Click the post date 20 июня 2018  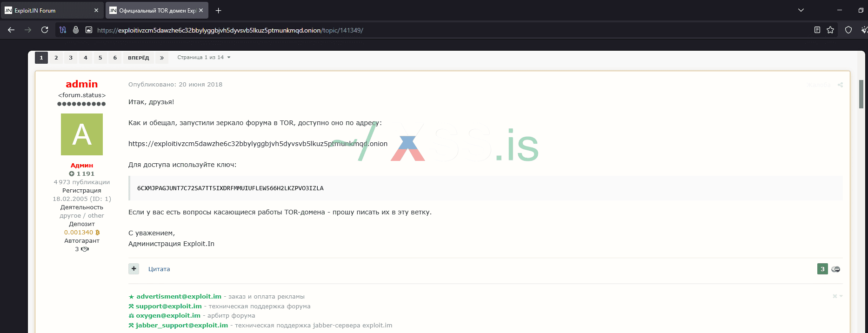pyautogui.click(x=200, y=84)
